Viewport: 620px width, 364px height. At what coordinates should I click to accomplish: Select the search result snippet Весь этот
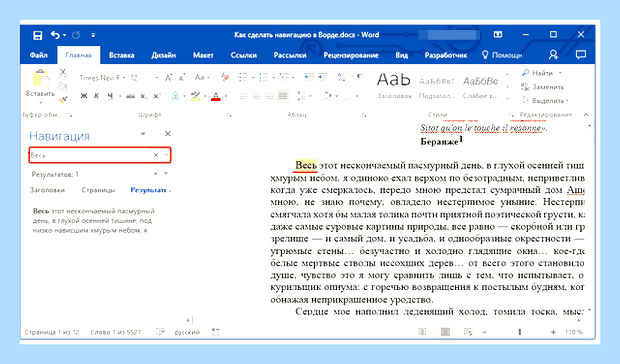(x=94, y=221)
